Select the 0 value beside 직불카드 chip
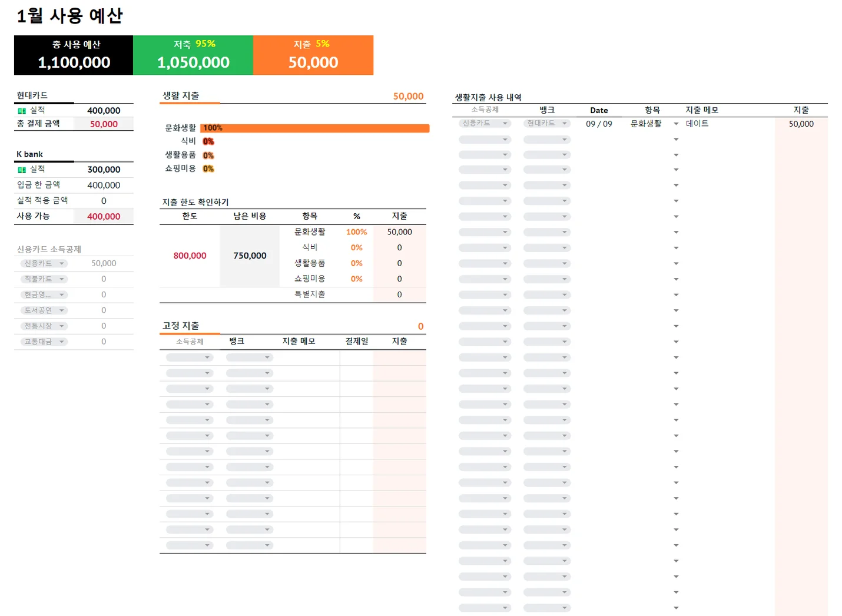Viewport: 842px width, 616px height. [x=104, y=279]
